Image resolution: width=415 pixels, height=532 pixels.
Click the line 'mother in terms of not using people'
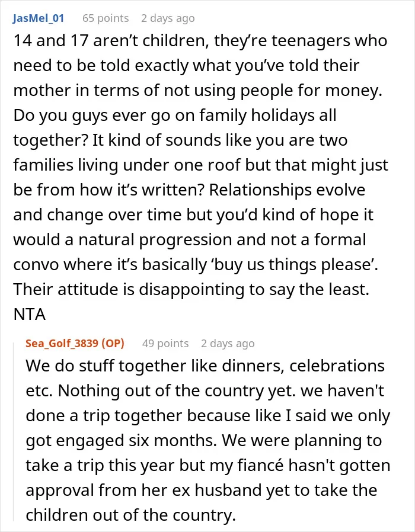click(198, 91)
